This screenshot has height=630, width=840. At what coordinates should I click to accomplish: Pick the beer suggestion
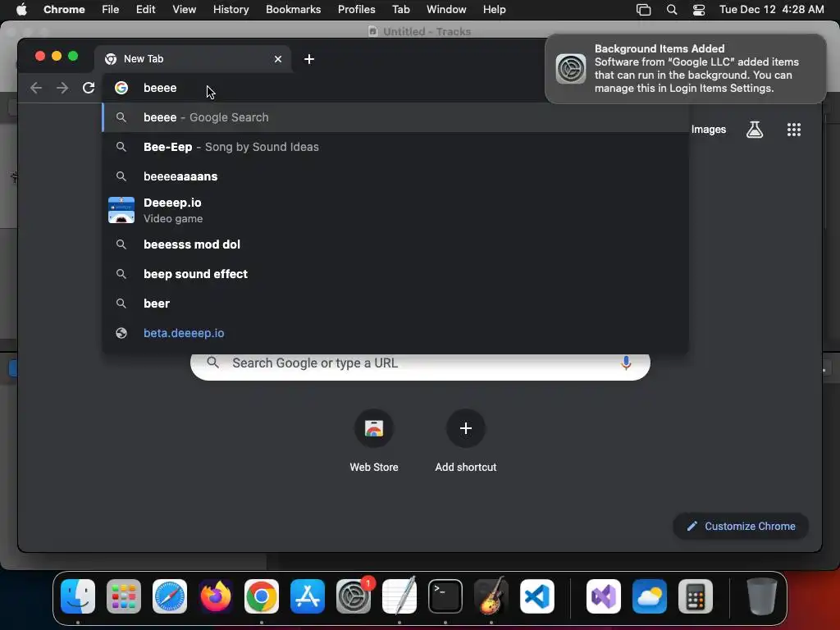(395, 304)
